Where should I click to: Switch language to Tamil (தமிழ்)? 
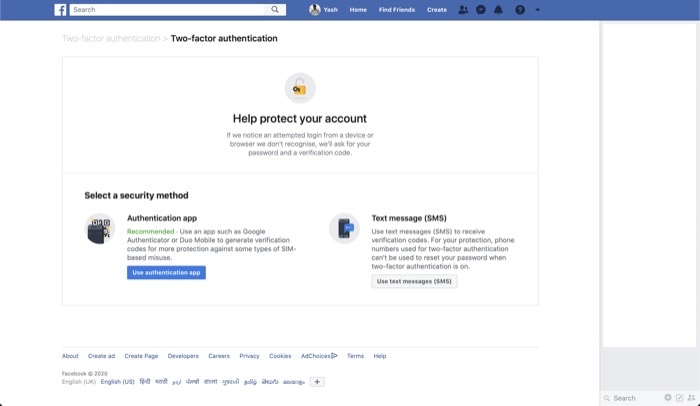tap(250, 382)
